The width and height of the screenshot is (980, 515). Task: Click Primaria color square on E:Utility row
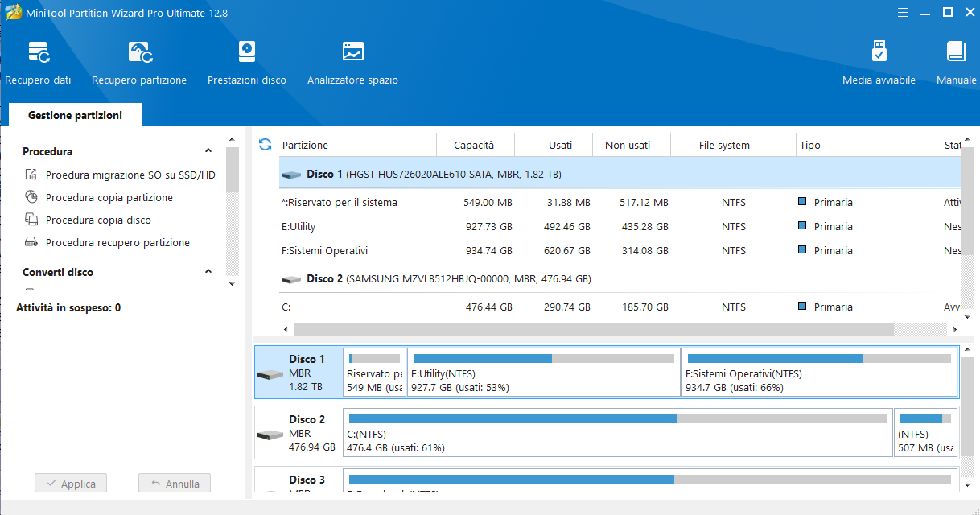click(802, 226)
